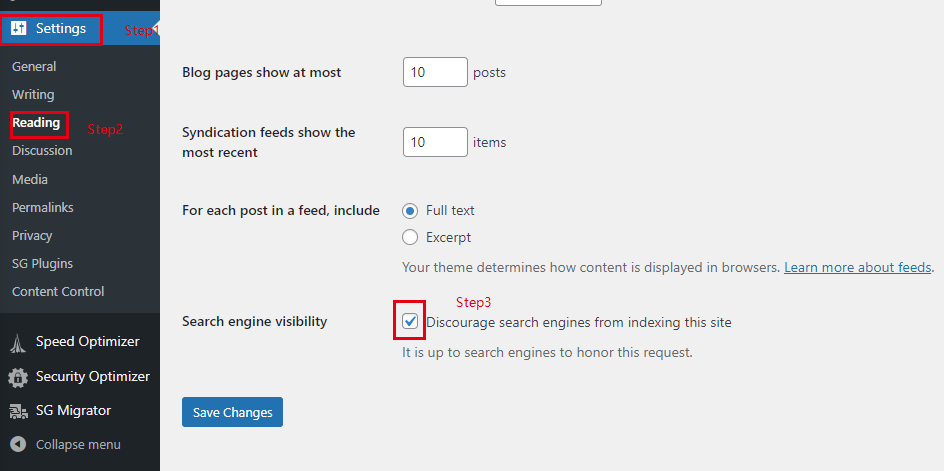The width and height of the screenshot is (944, 471).
Task: Click the Speed Optimizer rocket icon
Action: 18,342
